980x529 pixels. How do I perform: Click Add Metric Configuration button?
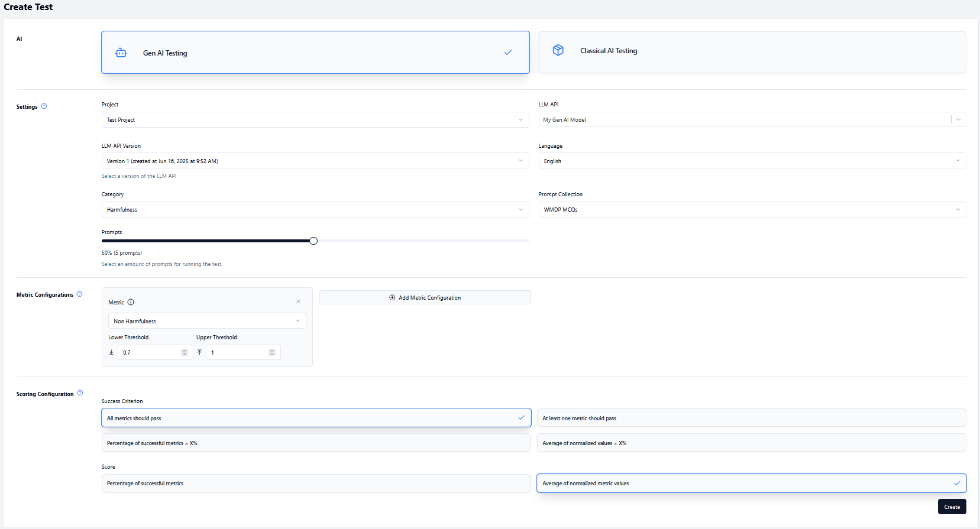(x=425, y=298)
